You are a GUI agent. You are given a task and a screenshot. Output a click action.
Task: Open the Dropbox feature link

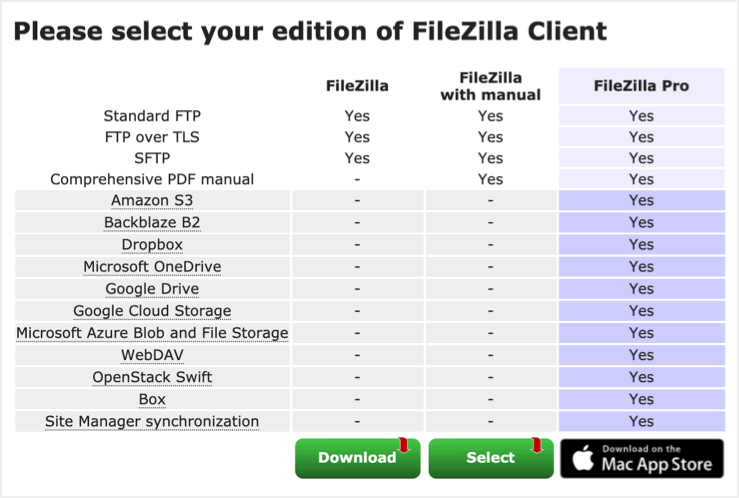152,245
